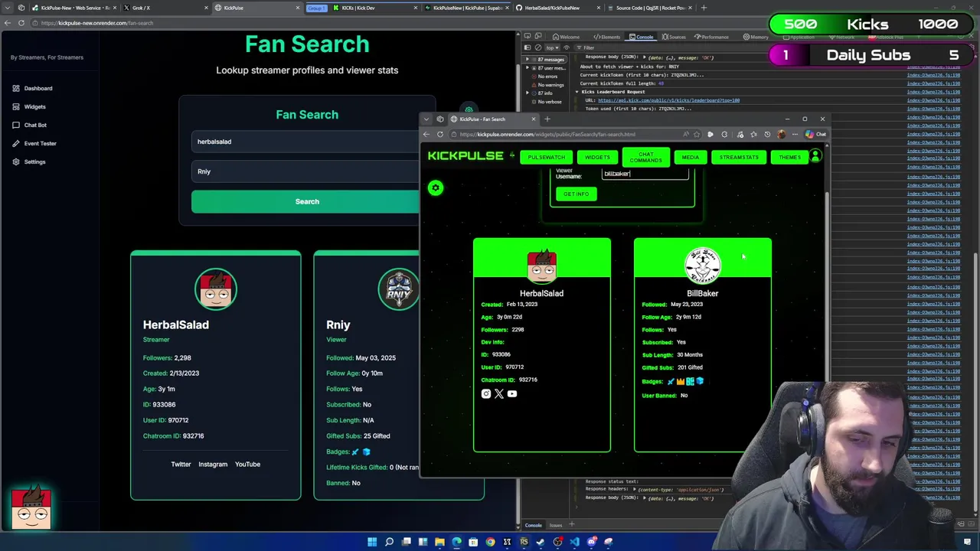Open X icon on popup HerbalSalad card
Viewport: 980px width, 551px height.
coord(499,394)
